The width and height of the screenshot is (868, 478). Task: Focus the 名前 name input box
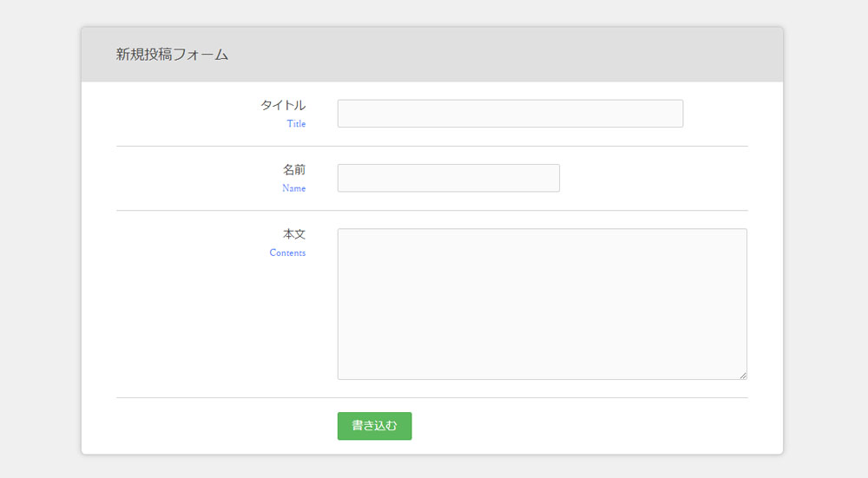[449, 178]
